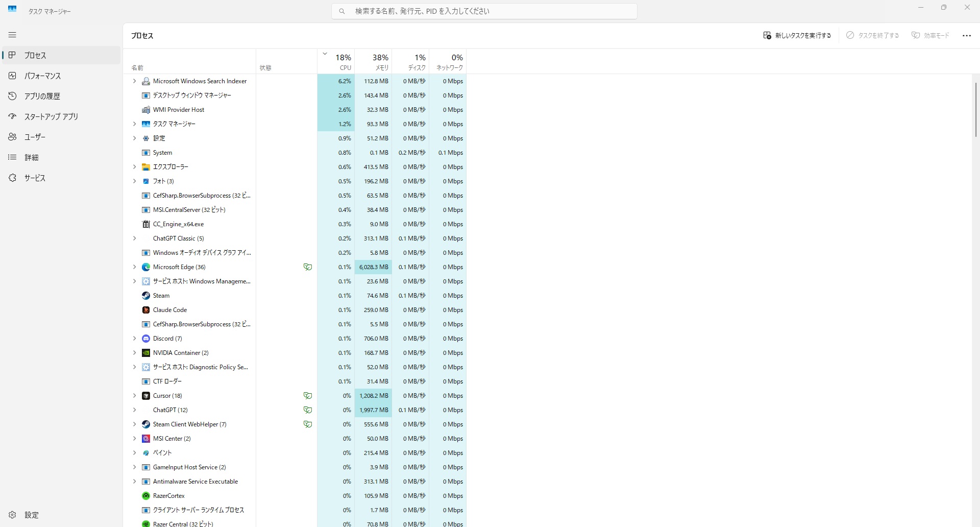
Task: Expand the NVIDIA Container (2) group
Action: 134,353
